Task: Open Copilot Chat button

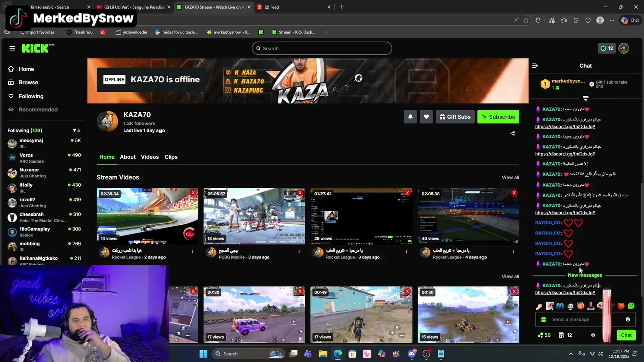Action: (x=630, y=20)
